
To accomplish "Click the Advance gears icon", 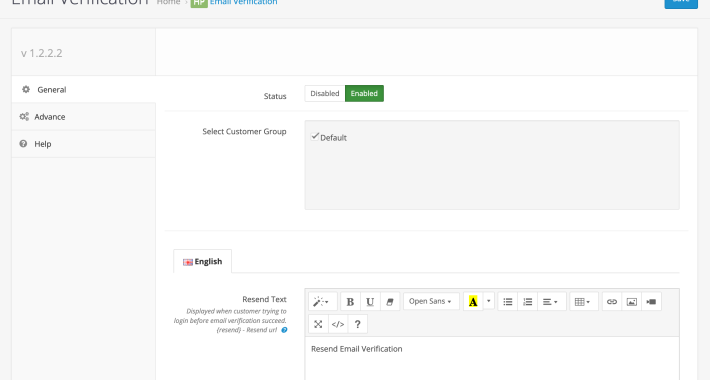I will click(24, 116).
